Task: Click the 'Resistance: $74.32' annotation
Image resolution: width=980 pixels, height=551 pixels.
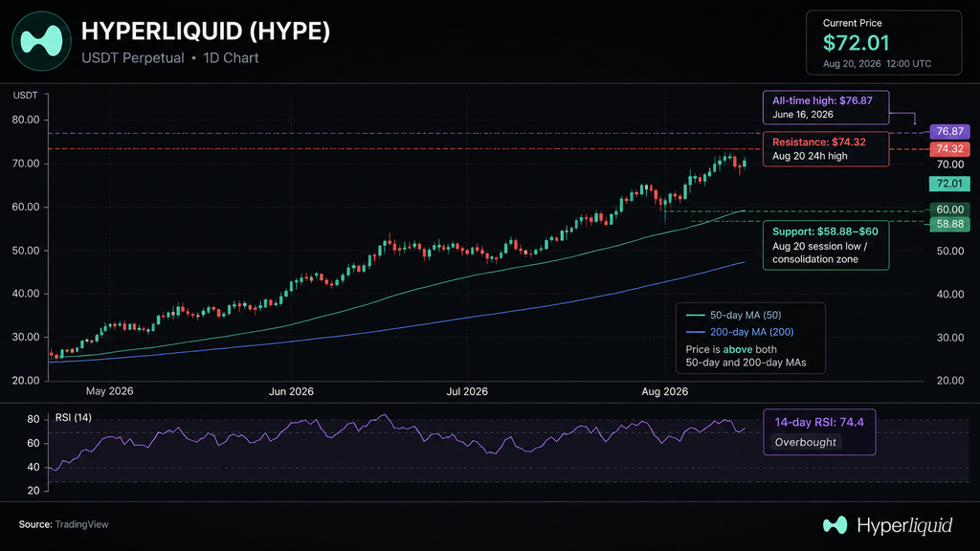Action: point(819,142)
